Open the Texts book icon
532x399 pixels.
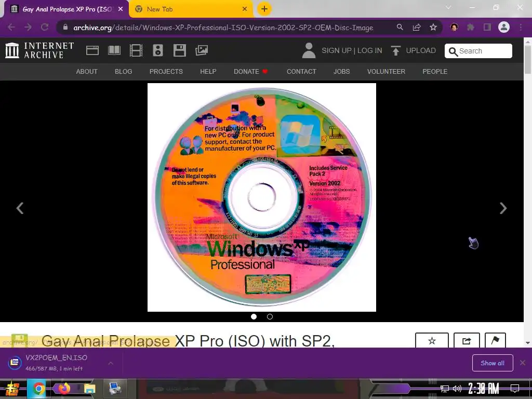pyautogui.click(x=114, y=50)
